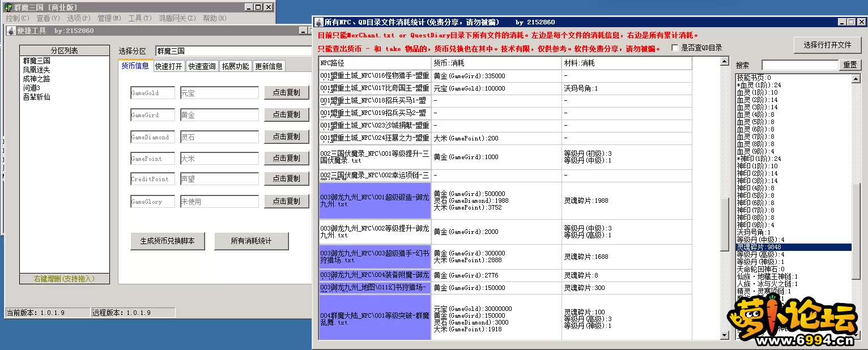Screen dimensions: 868x350
Task: Click 点击复制 button for GameDiamond row
Action: [286, 136]
